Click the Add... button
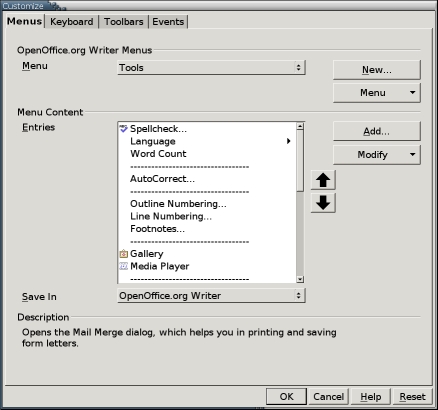The width and height of the screenshot is (438, 410). coord(377,131)
